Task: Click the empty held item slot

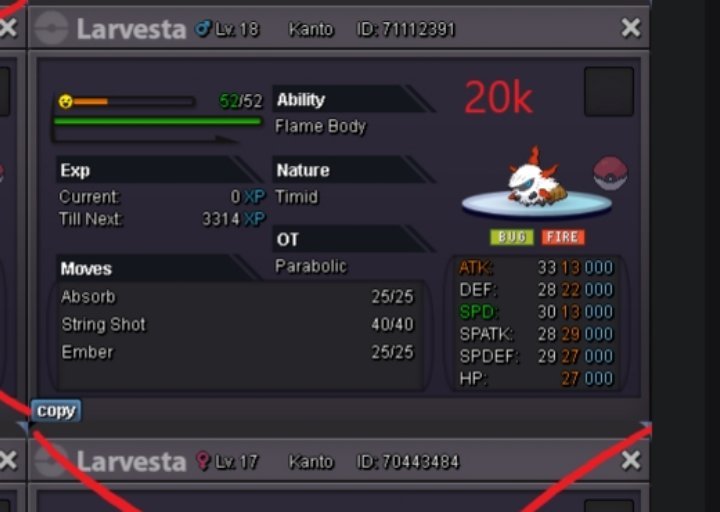Action: [609, 91]
